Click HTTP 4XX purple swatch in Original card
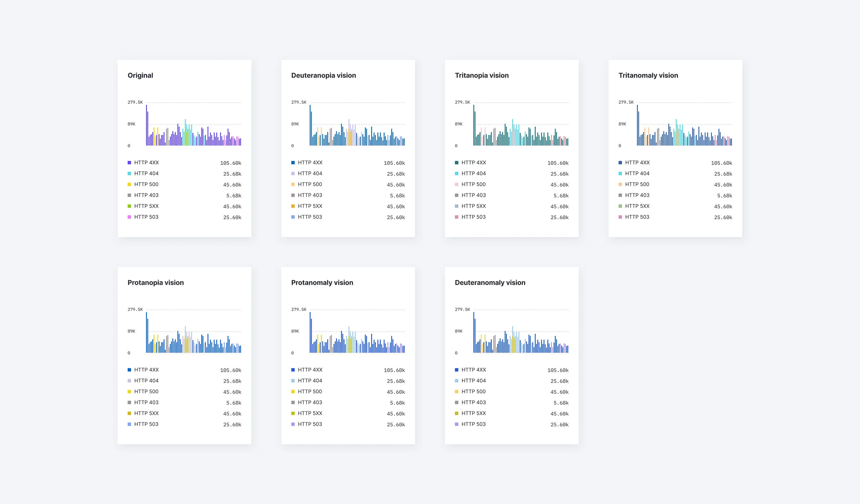Image resolution: width=860 pixels, height=504 pixels. (129, 163)
